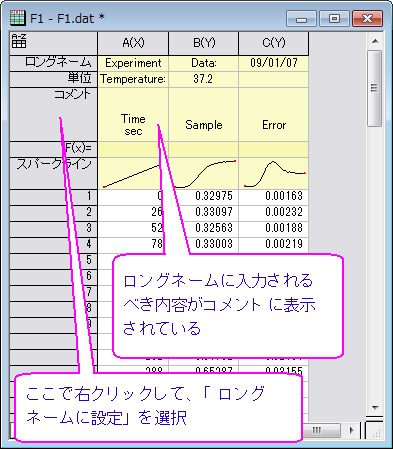The width and height of the screenshot is (393, 449).
Task: Select the F(x)= label row header
Action: coord(54,149)
